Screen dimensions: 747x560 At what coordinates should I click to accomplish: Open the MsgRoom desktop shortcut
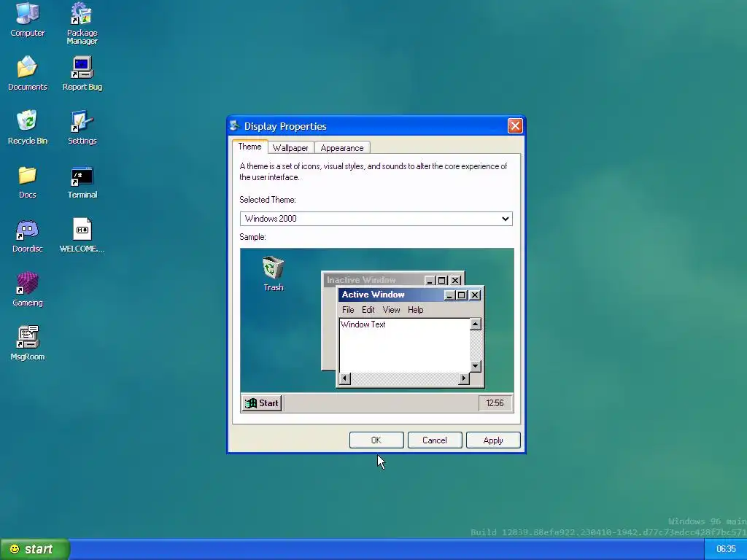28,343
